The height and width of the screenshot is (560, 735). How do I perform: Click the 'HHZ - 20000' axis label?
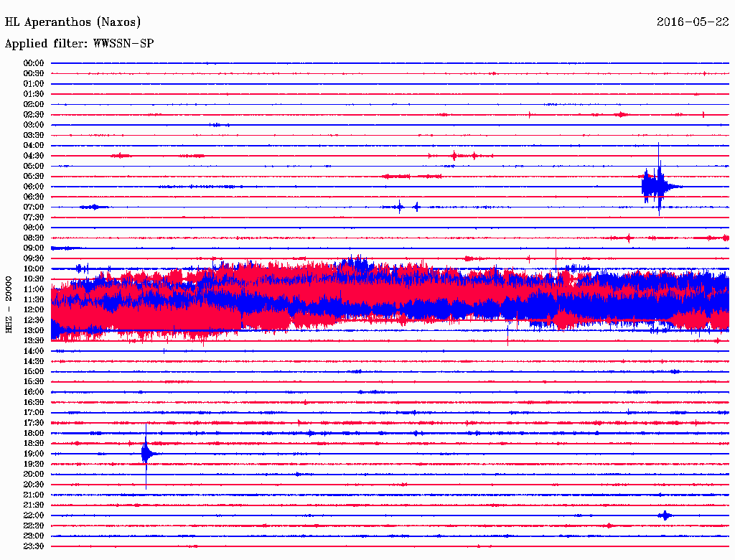tap(9, 304)
